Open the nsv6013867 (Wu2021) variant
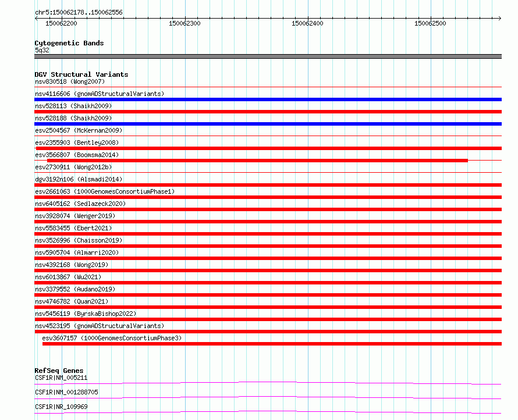The height and width of the screenshot is (420, 518). pos(68,277)
